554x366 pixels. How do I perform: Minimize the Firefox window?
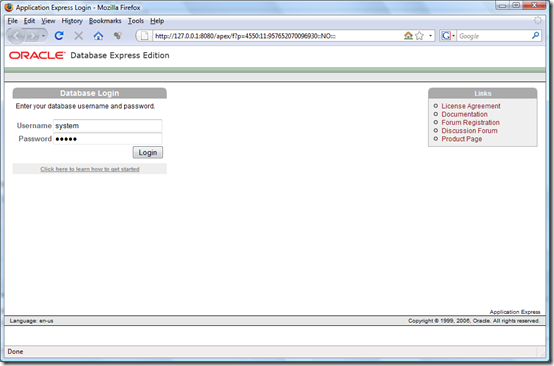(502, 6)
